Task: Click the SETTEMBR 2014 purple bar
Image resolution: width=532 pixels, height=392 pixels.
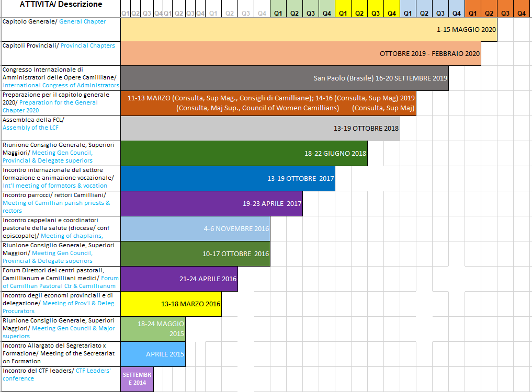Action: point(137,379)
